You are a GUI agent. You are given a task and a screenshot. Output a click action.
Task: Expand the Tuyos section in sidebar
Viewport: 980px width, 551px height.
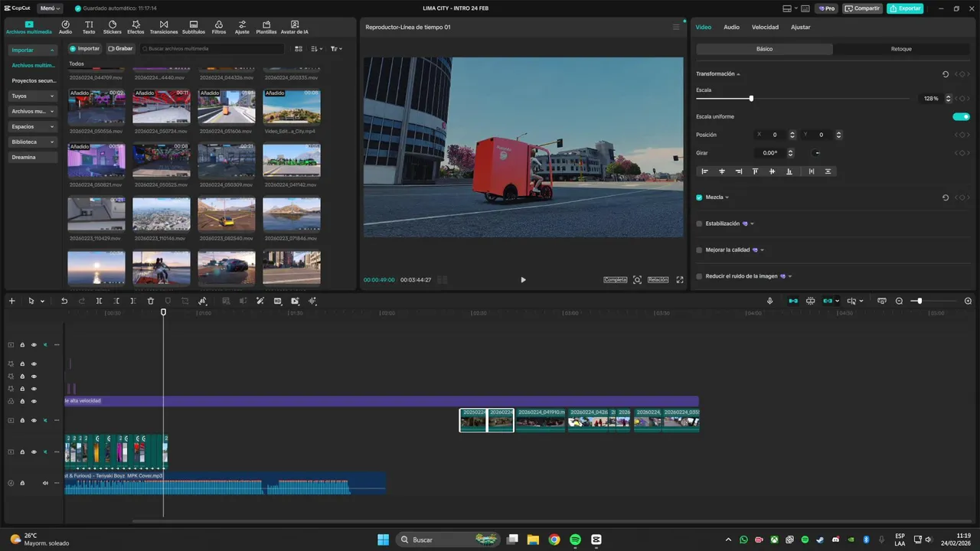pyautogui.click(x=33, y=96)
